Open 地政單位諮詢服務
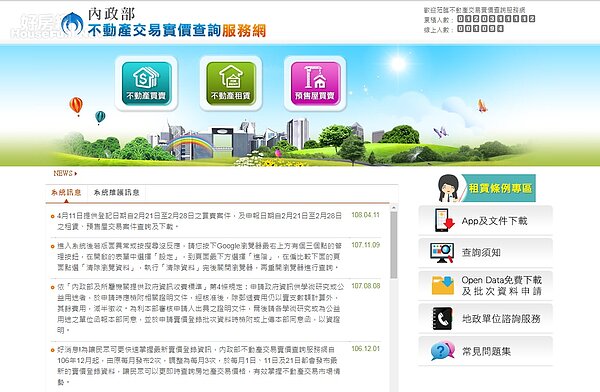600x392 pixels. [486, 318]
